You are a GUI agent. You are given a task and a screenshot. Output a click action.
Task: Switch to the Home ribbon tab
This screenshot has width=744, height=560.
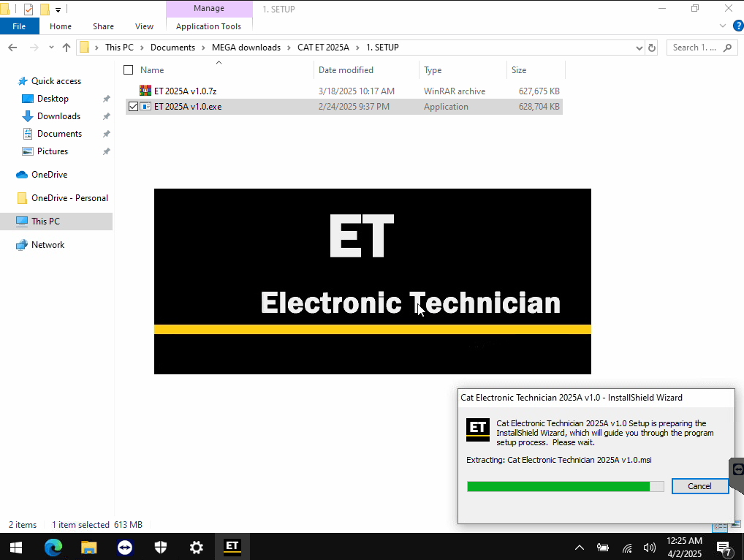click(61, 26)
